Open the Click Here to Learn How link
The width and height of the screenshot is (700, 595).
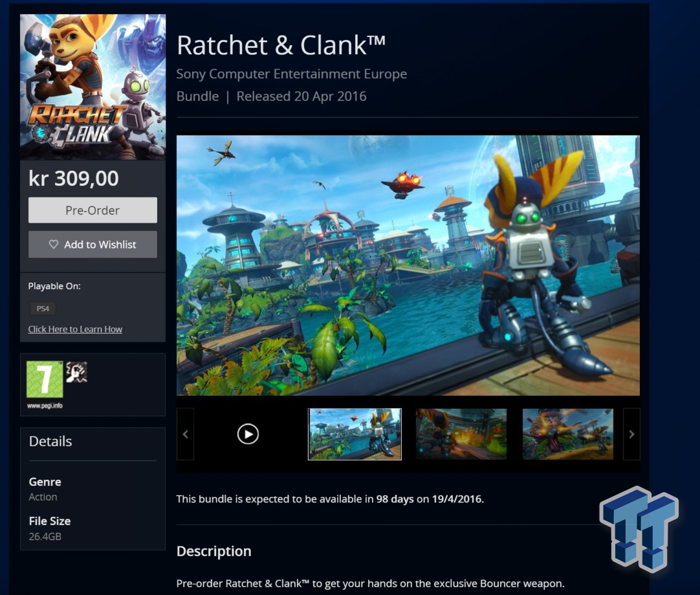click(75, 329)
